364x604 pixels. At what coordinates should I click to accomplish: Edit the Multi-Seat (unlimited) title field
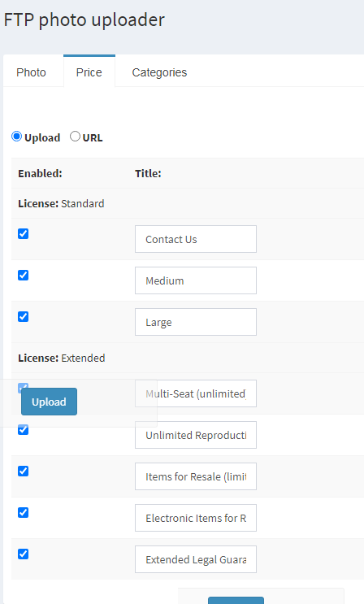(x=196, y=393)
